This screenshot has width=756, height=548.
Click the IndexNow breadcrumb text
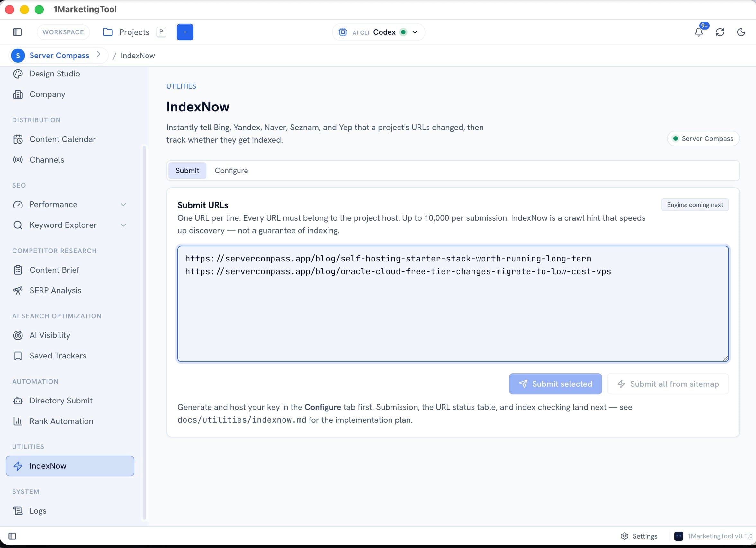pyautogui.click(x=138, y=56)
